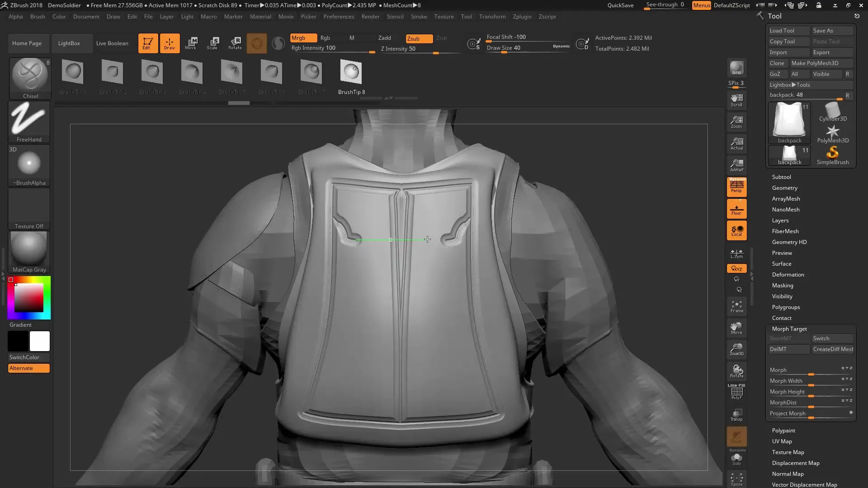Viewport: 868px width, 488px height.
Task: Click the Gizmo 3D sphere icon
Action: coord(257,43)
